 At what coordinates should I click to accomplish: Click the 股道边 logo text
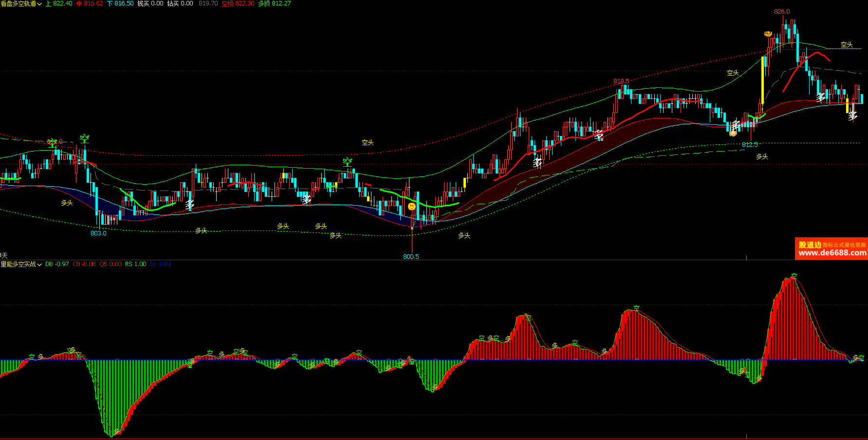pos(810,245)
